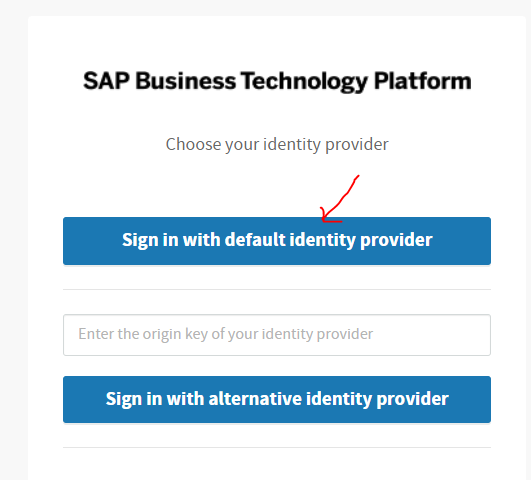The width and height of the screenshot is (531, 480).
Task: Click the word Platform in the title
Action: [x=422, y=82]
